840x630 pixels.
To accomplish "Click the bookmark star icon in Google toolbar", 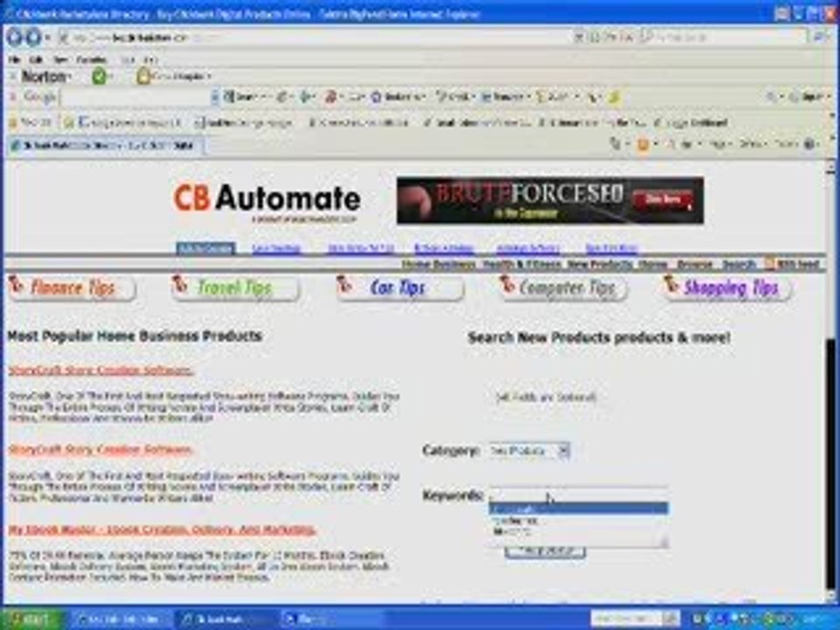I will [x=376, y=97].
